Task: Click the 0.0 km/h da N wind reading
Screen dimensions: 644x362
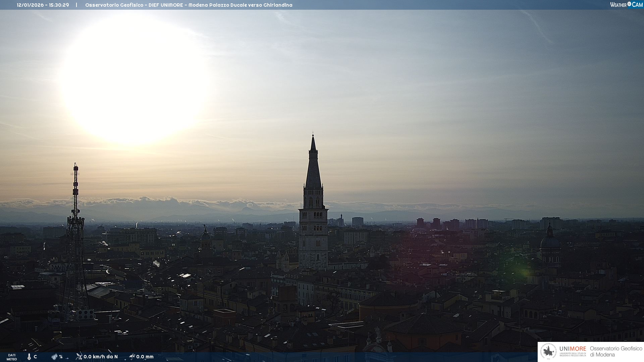Action: pyautogui.click(x=101, y=357)
